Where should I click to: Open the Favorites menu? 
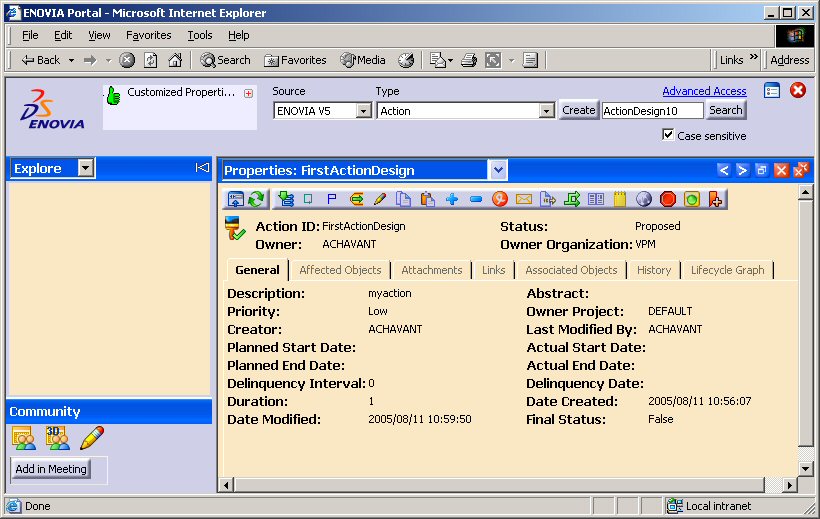[149, 35]
